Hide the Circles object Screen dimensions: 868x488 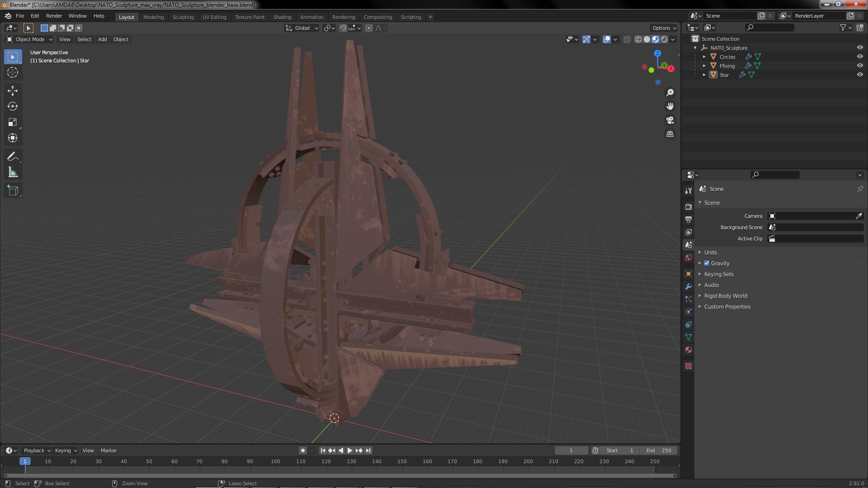click(860, 56)
